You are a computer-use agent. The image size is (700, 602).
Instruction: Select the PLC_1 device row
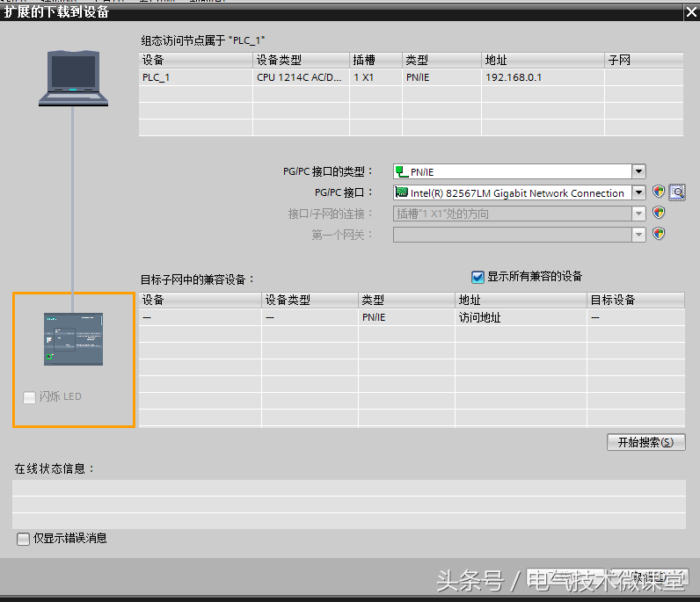click(x=411, y=77)
